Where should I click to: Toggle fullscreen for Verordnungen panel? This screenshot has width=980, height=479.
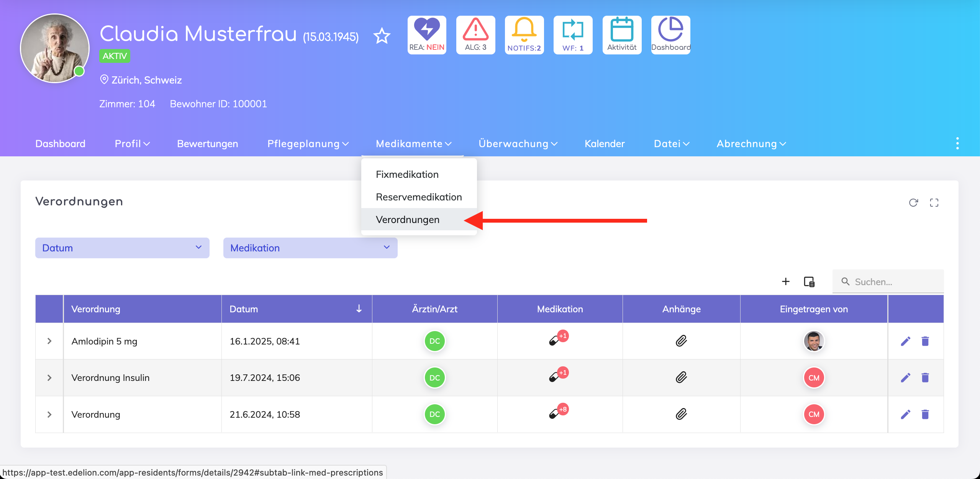click(934, 203)
